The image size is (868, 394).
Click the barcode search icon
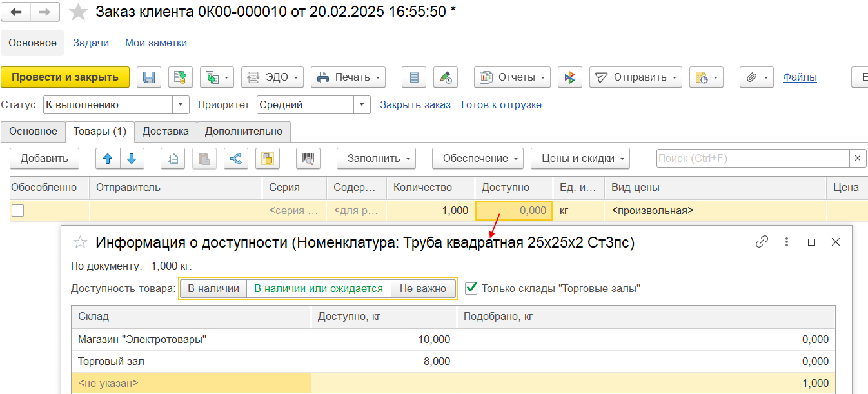click(x=308, y=159)
